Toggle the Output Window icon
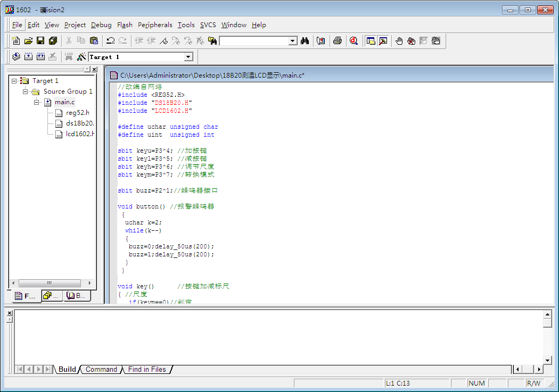 [x=383, y=41]
